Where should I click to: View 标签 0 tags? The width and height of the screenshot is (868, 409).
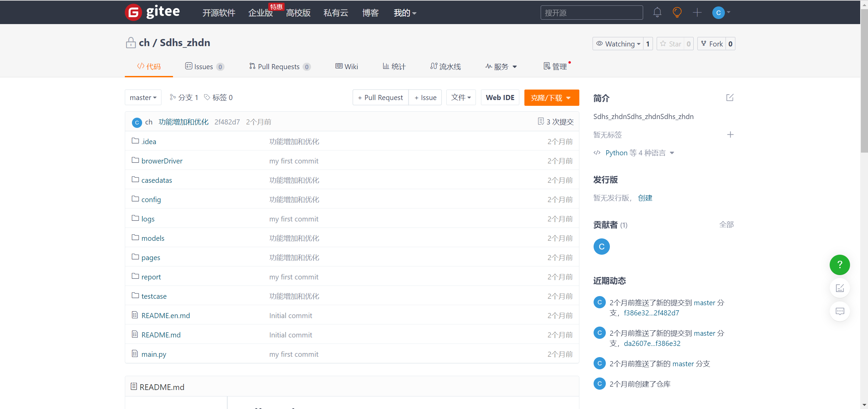pyautogui.click(x=218, y=98)
